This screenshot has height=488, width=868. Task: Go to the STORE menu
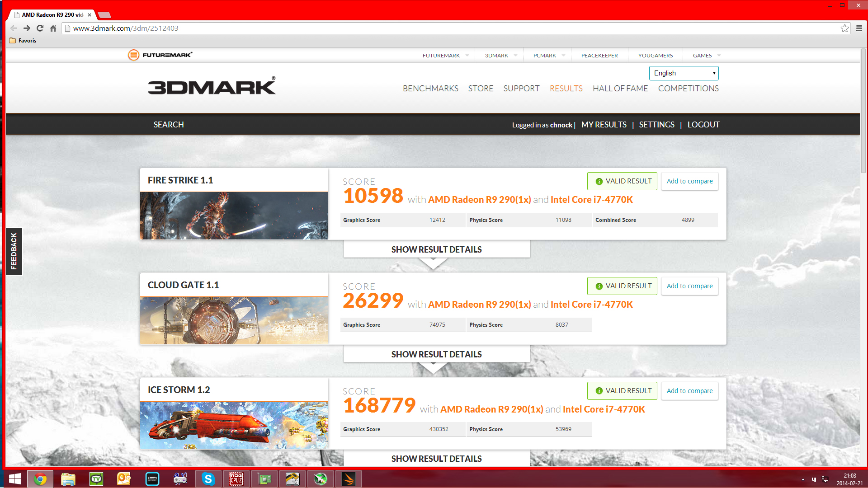[481, 89]
